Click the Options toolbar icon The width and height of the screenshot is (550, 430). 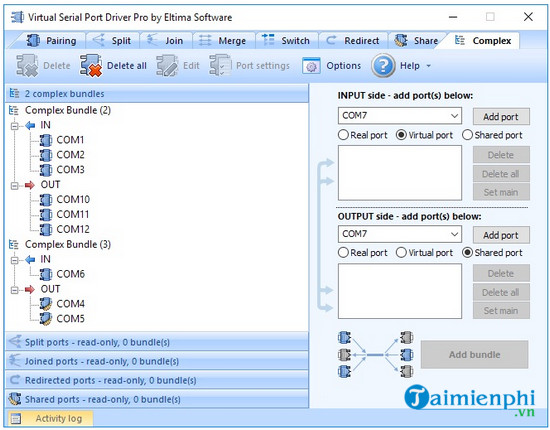point(311,66)
